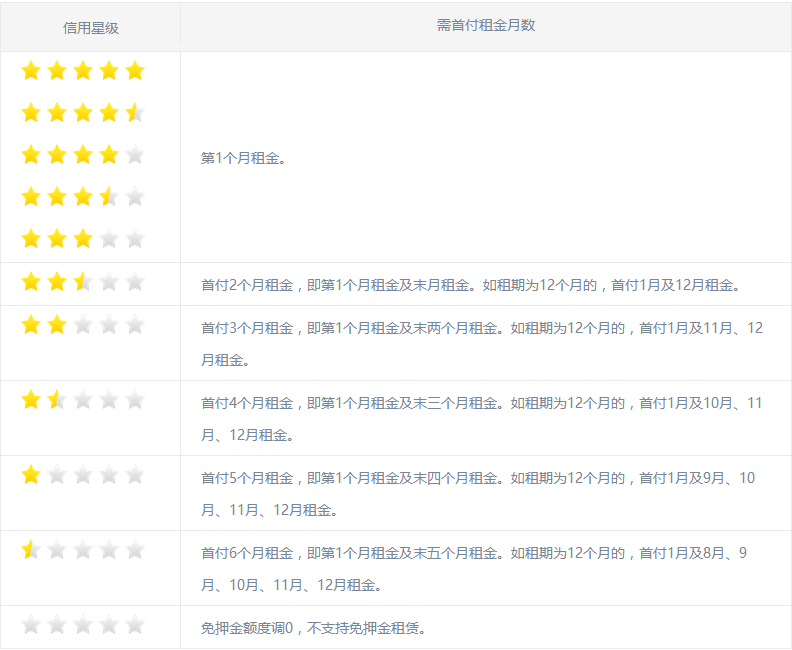Select the half-star credit rating
792x650 pixels.
pyautogui.click(x=83, y=550)
